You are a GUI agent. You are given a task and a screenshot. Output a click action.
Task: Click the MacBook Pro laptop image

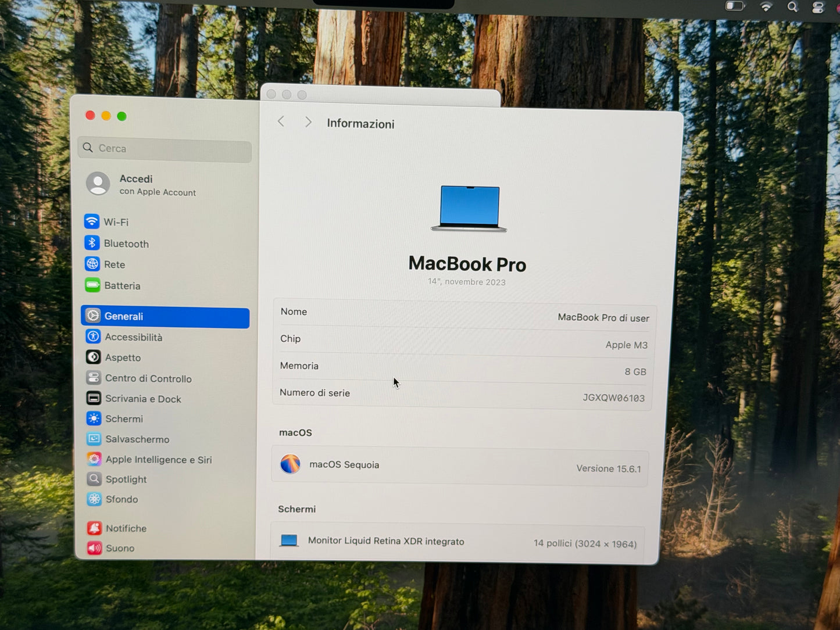click(469, 209)
